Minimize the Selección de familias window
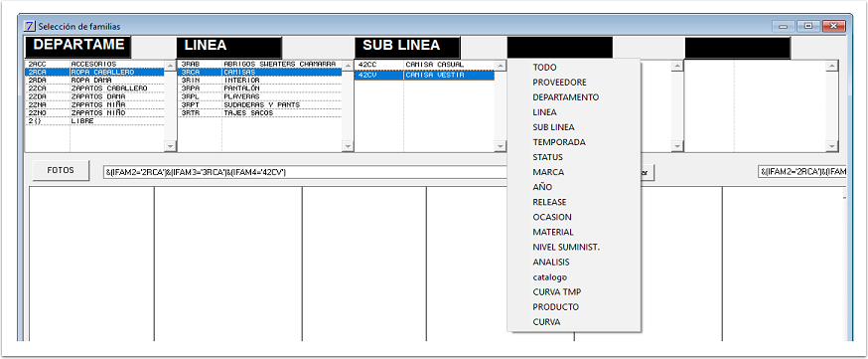Viewport: 868px width, 359px height. 784,26
